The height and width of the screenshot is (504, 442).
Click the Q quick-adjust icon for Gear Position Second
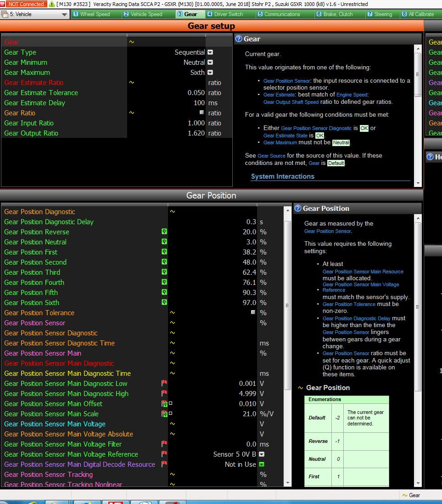[164, 262]
